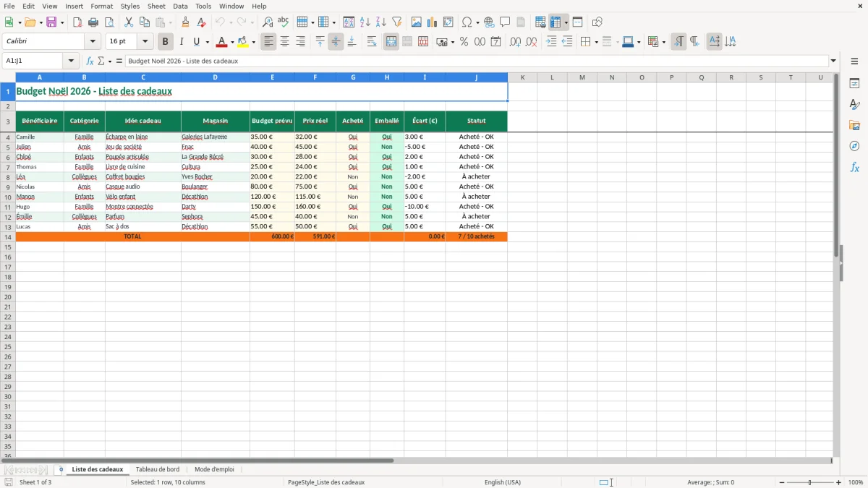This screenshot has width=868, height=488.
Task: Click the Export as PDF icon
Action: pyautogui.click(x=77, y=22)
